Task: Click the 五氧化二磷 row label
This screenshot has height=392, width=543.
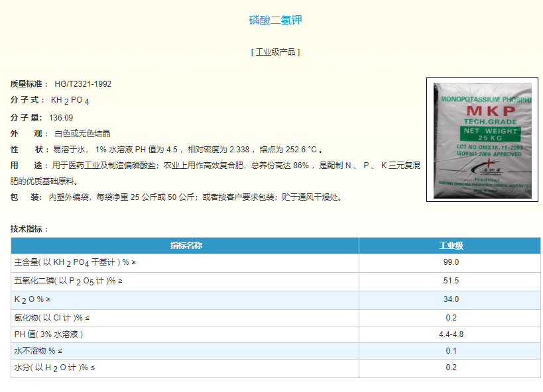Action: click(x=68, y=281)
